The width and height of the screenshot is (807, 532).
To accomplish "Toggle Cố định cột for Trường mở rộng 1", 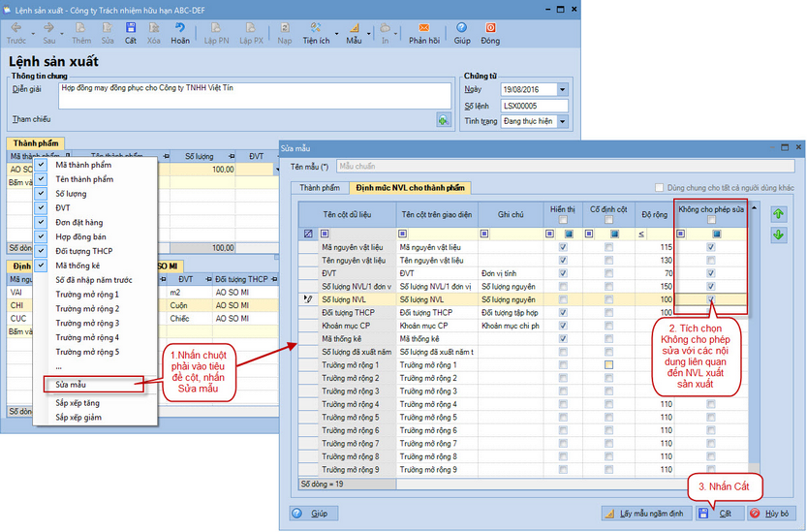I will point(608,365).
